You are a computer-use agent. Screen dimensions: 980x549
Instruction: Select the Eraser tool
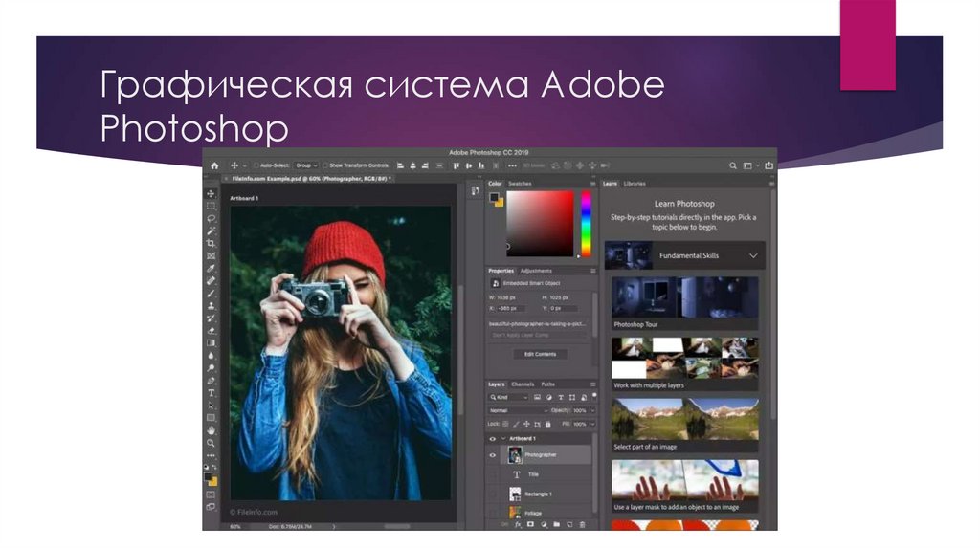[212, 331]
